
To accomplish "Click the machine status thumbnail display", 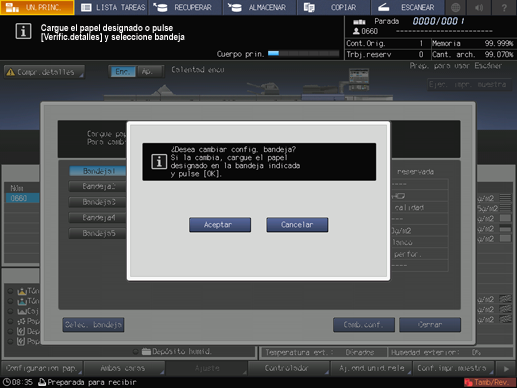I will (x=359, y=79).
